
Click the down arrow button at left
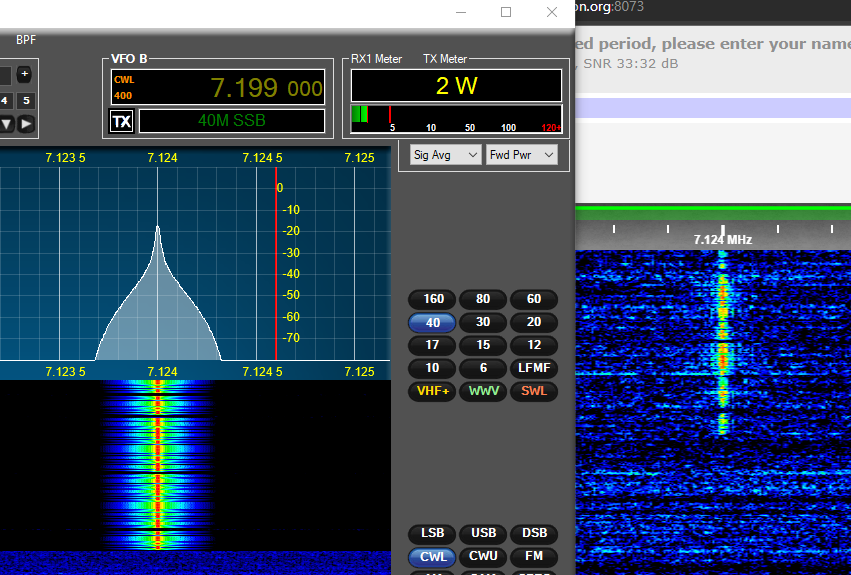pyautogui.click(x=6, y=124)
